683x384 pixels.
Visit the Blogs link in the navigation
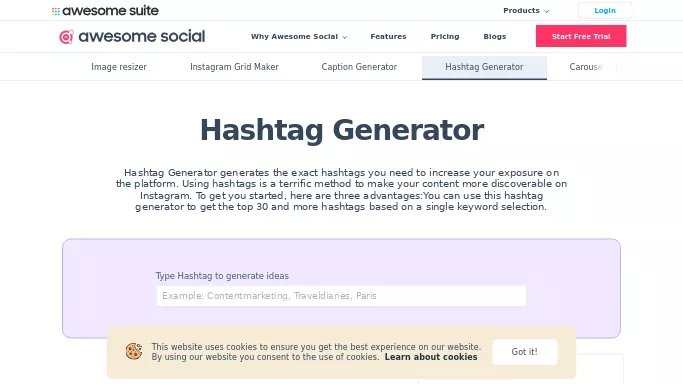tap(494, 37)
